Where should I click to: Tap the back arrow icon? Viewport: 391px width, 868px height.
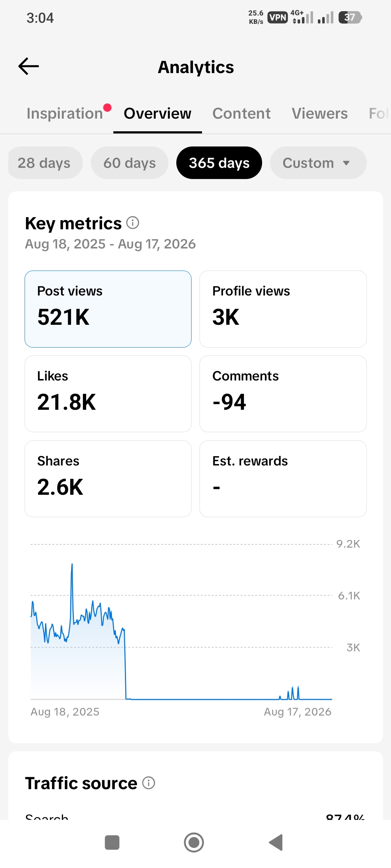(29, 66)
